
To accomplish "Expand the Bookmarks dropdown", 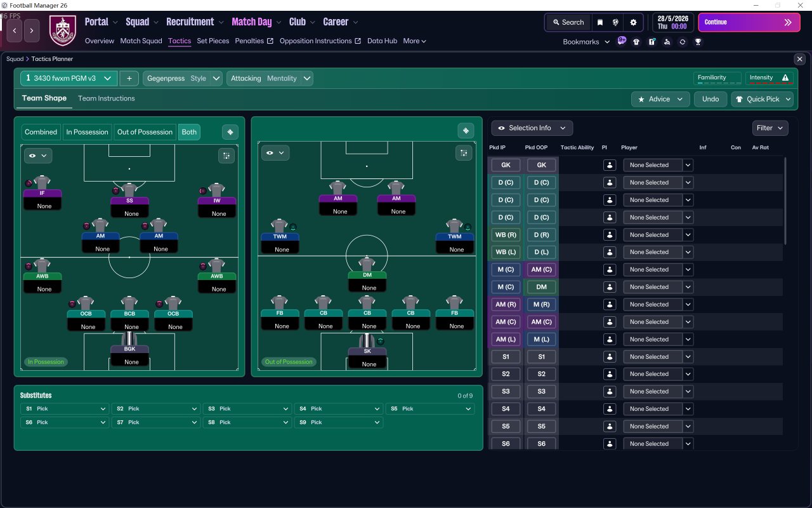I will pyautogui.click(x=586, y=42).
